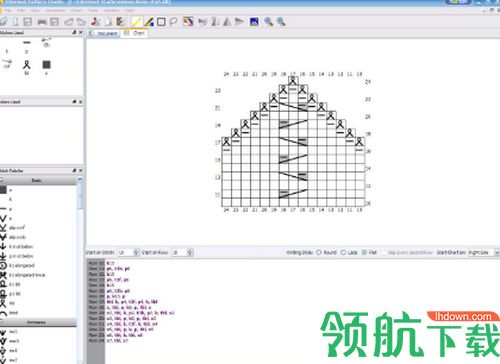
Task: Click the first magnifier zoom icon
Action: coord(269,22)
